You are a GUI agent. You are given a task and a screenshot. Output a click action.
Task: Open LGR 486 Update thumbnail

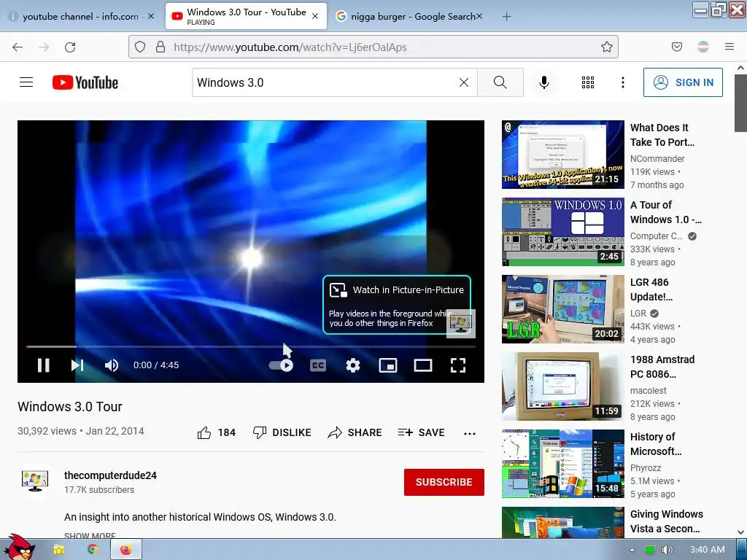(562, 309)
